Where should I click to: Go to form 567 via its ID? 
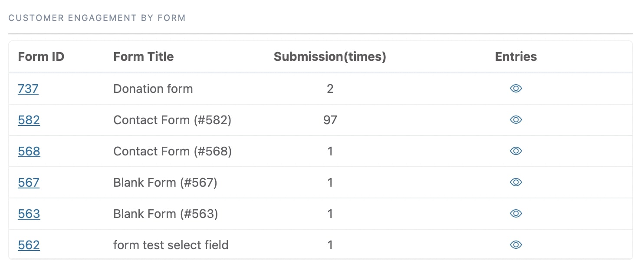(x=29, y=182)
